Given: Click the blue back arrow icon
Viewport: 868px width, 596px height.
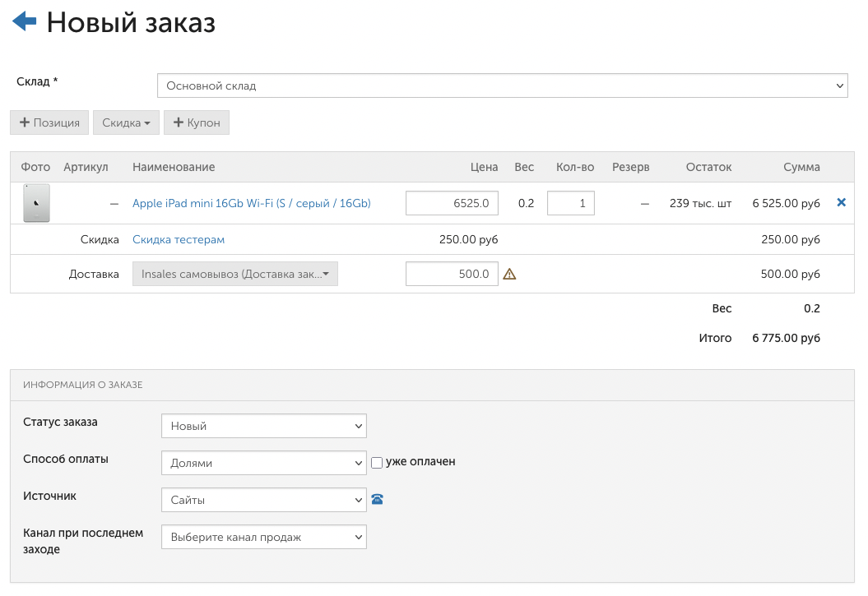Looking at the screenshot, I should (24, 21).
